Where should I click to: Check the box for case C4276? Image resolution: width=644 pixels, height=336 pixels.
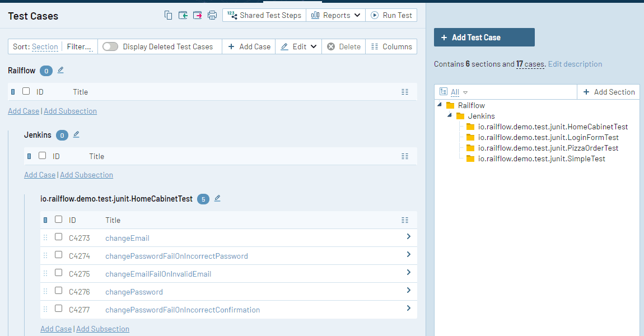(58, 291)
